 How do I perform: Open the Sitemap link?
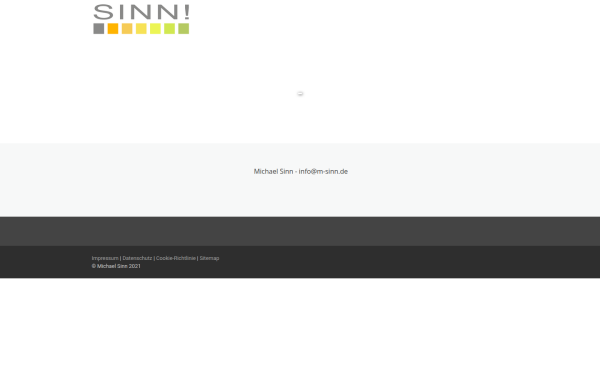[x=209, y=258]
